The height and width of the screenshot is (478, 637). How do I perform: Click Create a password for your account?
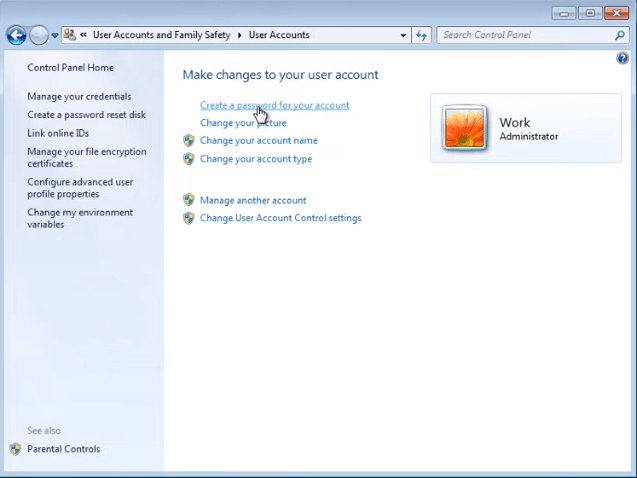pos(275,105)
